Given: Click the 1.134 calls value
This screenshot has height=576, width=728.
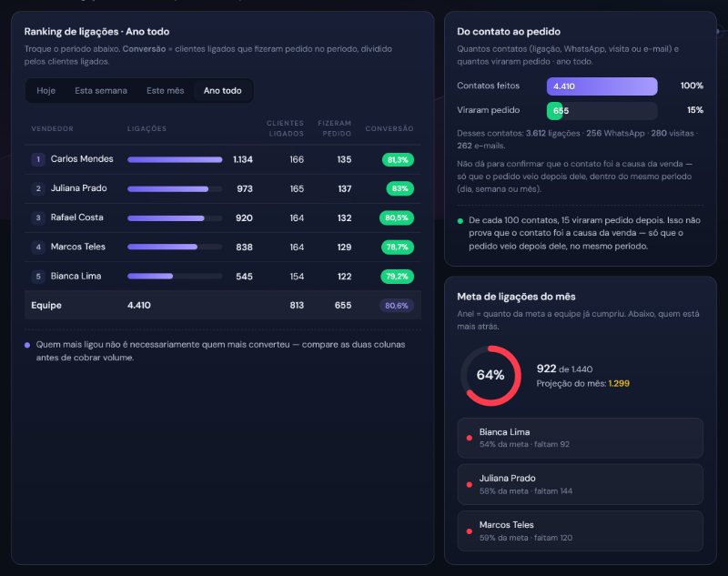Looking at the screenshot, I should pos(243,159).
